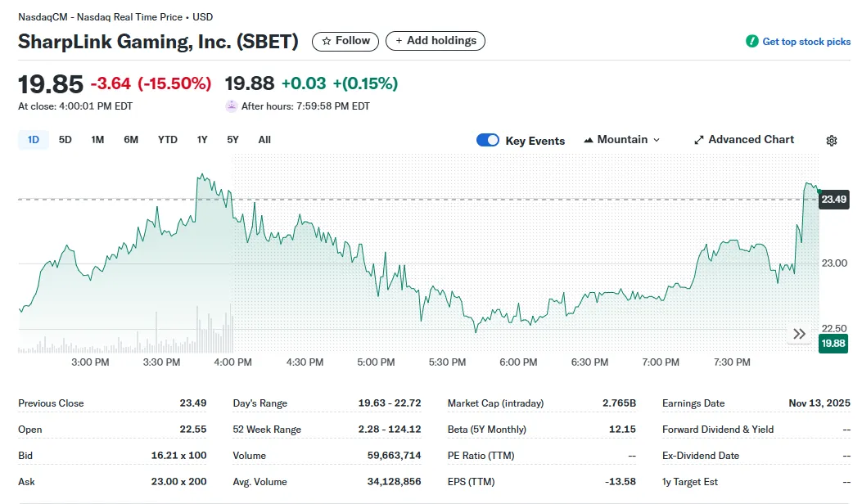Select the 1D time range tab
The image size is (862, 504).
[34, 140]
